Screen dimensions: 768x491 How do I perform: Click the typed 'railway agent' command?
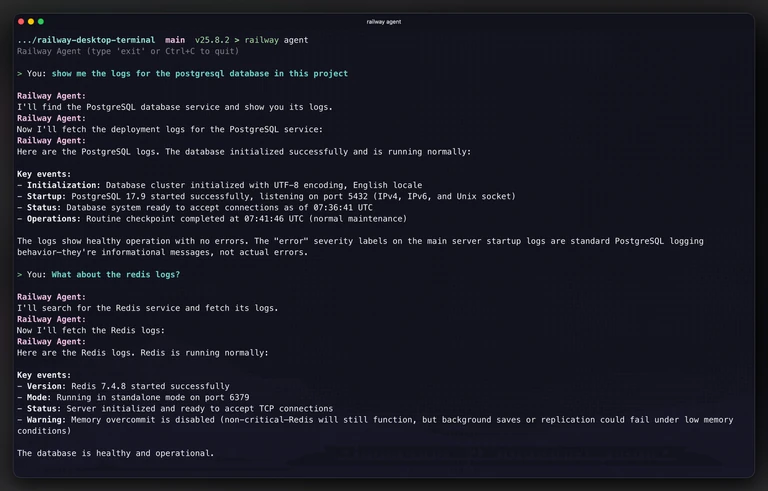click(276, 40)
